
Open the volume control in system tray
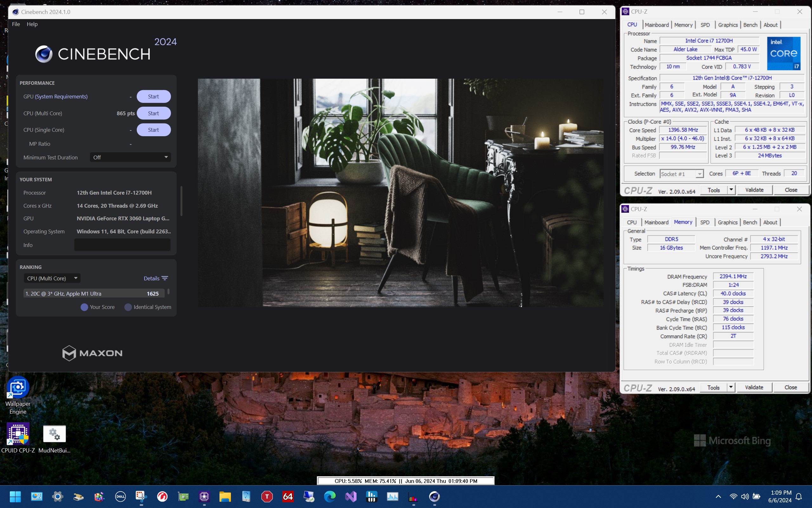pyautogui.click(x=745, y=496)
